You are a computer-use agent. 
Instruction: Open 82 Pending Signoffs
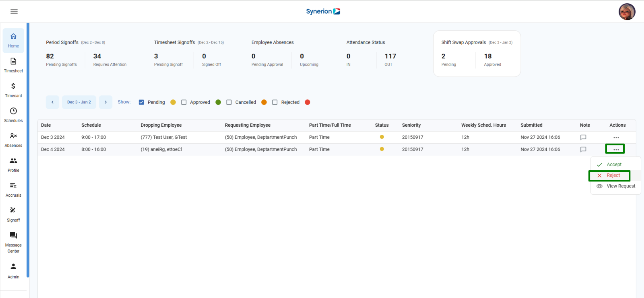click(61, 60)
